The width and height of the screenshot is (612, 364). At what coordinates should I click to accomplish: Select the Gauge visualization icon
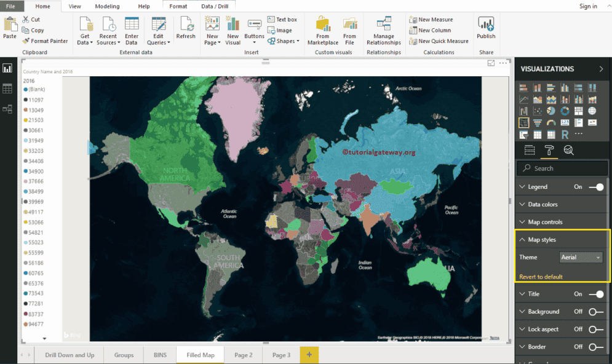click(551, 122)
